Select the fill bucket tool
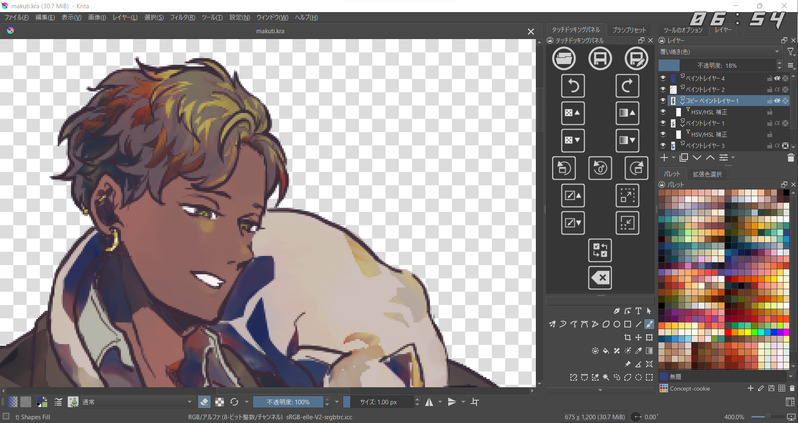The height and width of the screenshot is (423, 798). 606,351
